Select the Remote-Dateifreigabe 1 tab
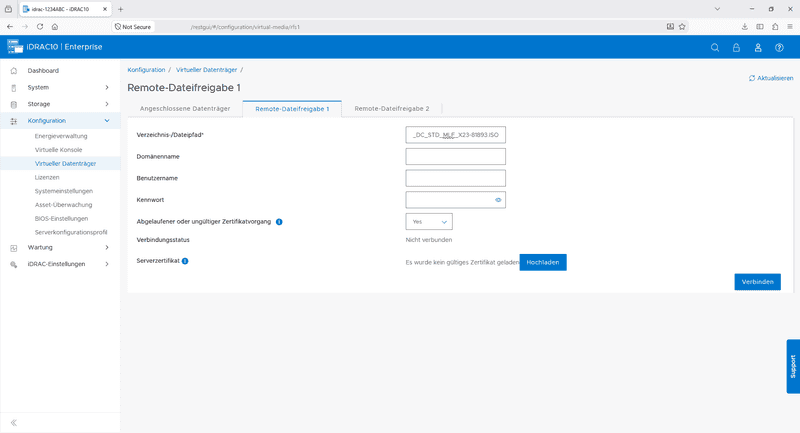Viewport: 800px width, 433px height. [x=292, y=109]
